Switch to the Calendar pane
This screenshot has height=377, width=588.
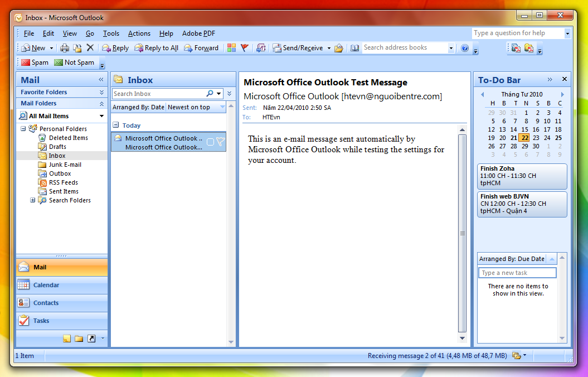click(46, 285)
